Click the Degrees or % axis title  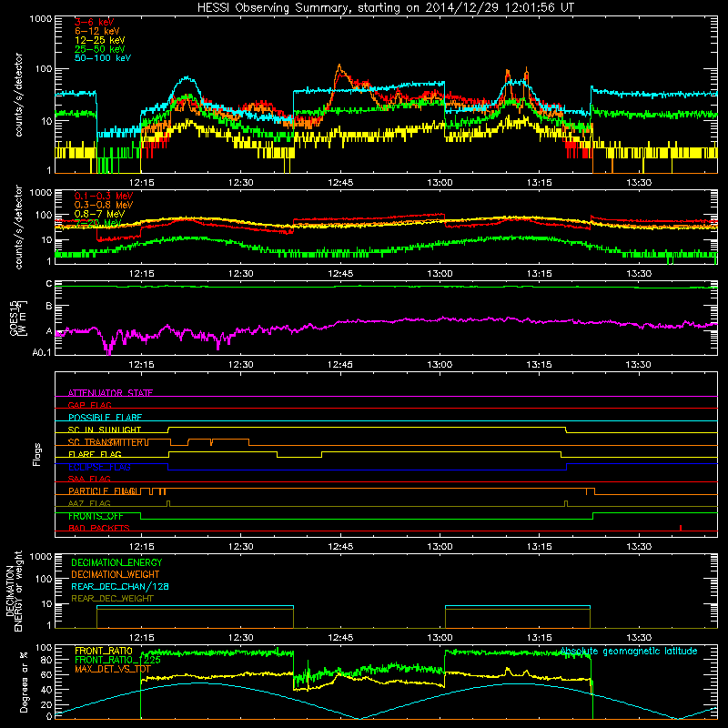[24, 682]
